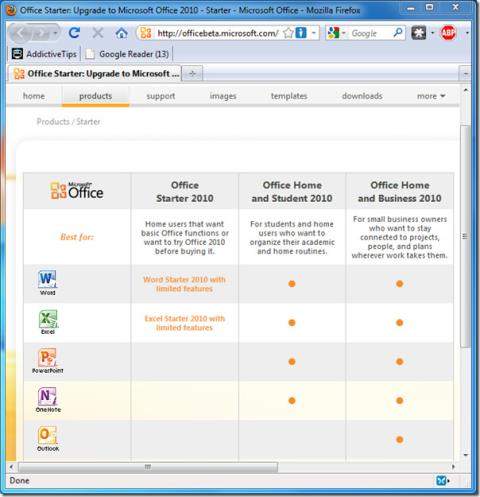Viewport: 480px width, 497px height.
Task: Click the Office Home and Business 2010 header
Action: click(400, 192)
